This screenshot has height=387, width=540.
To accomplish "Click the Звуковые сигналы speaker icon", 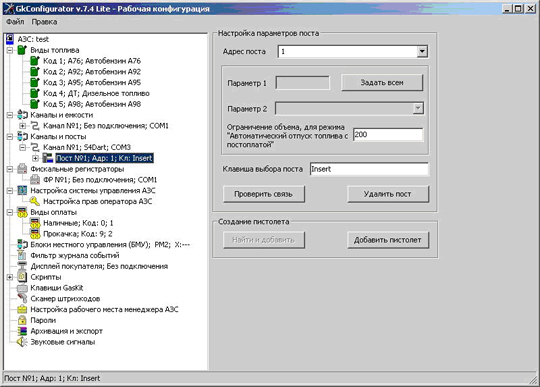I will point(22,342).
